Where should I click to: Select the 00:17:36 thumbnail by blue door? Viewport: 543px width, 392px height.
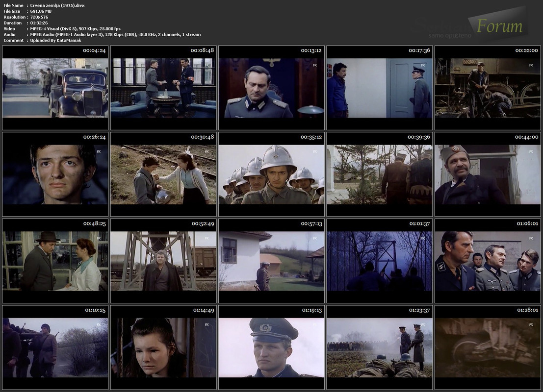[380, 88]
